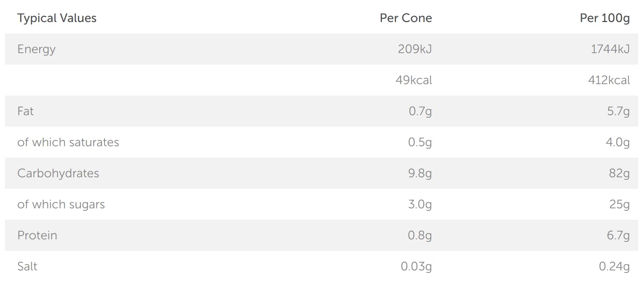Select the of which saturates label
644x290 pixels.
(68, 142)
